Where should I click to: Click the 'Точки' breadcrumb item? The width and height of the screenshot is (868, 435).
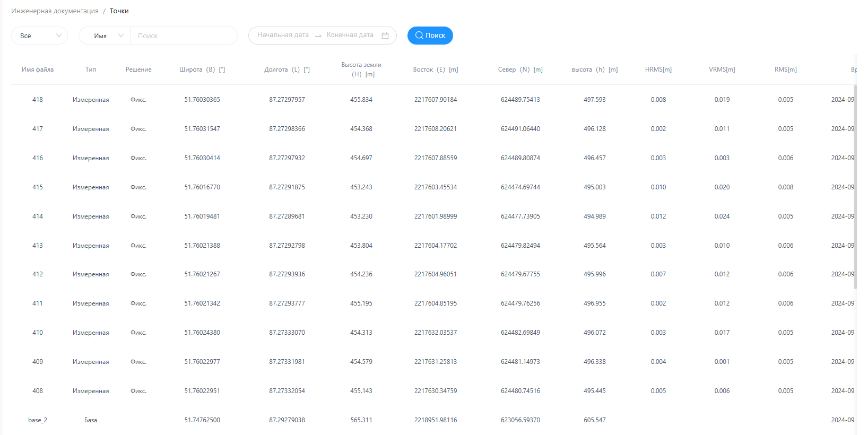pyautogui.click(x=119, y=11)
